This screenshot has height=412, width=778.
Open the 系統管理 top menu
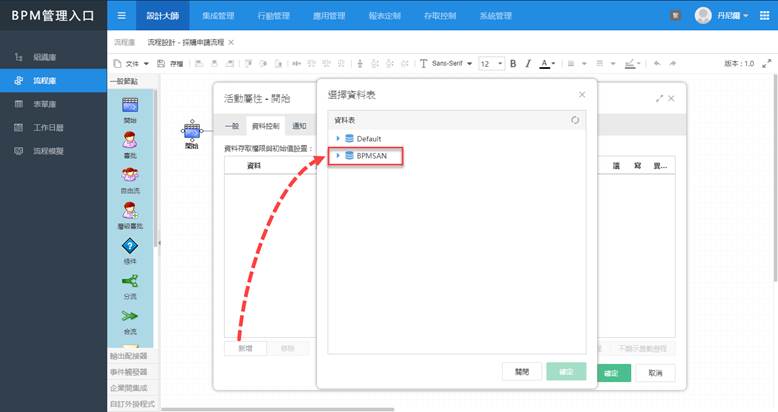point(496,15)
